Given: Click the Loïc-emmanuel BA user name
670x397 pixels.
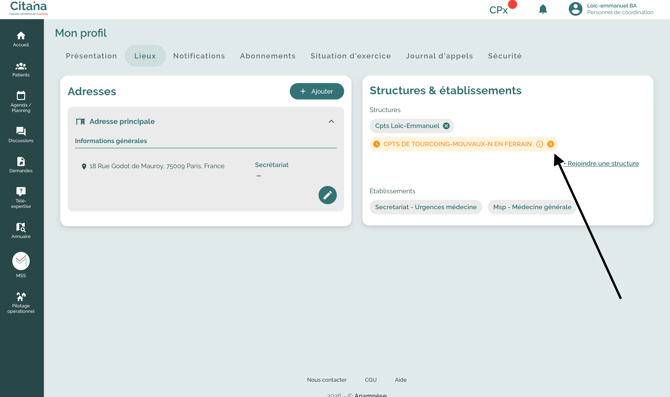Looking at the screenshot, I should pos(611,6).
